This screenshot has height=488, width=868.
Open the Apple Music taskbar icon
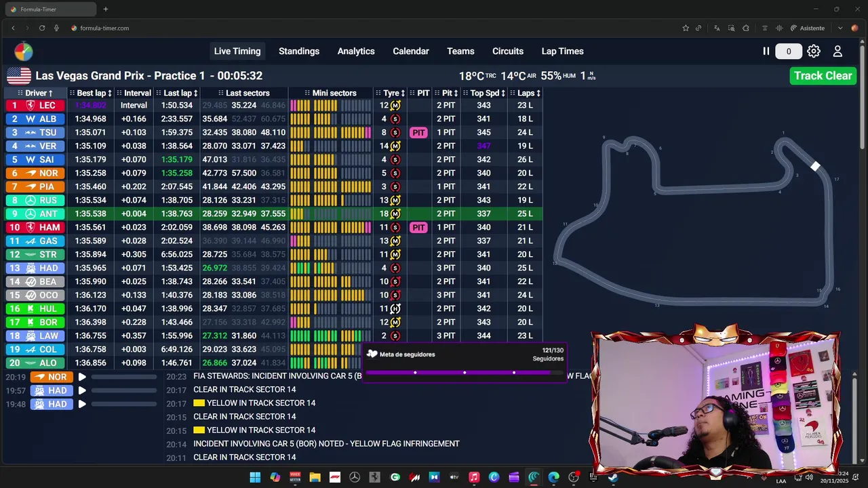coord(474,477)
